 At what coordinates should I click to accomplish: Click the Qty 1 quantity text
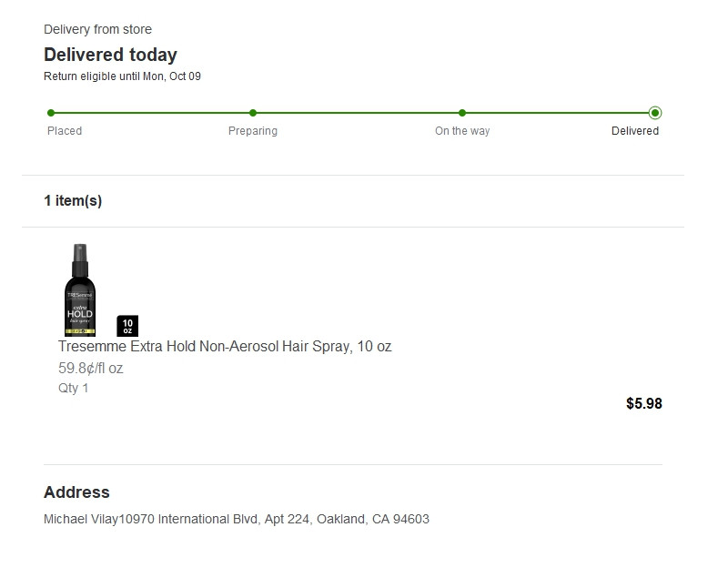(x=74, y=389)
